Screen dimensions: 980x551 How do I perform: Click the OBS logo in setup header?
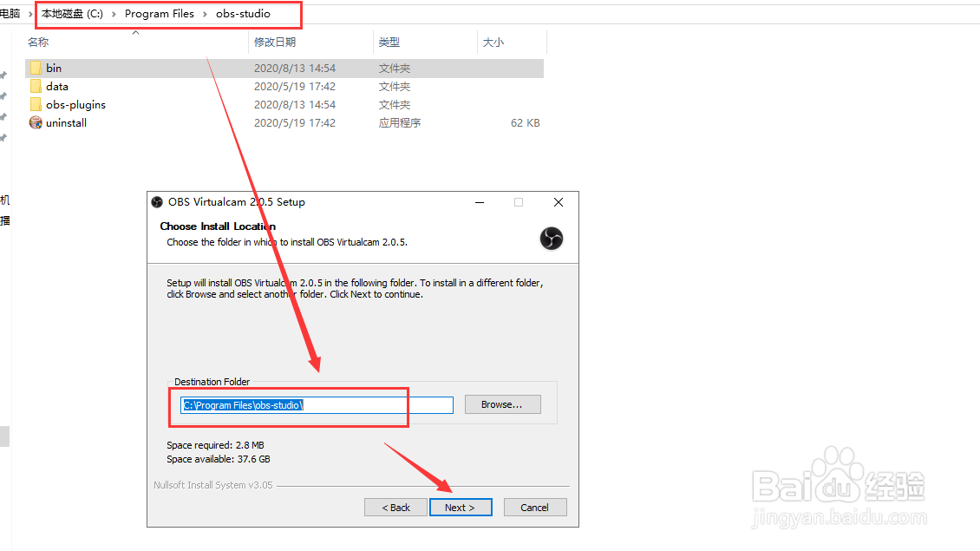tap(552, 239)
